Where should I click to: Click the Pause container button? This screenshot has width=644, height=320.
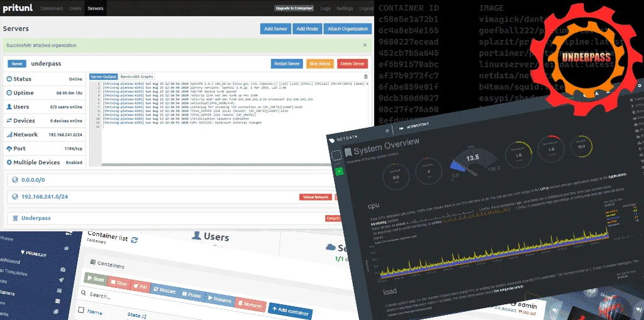tap(191, 295)
